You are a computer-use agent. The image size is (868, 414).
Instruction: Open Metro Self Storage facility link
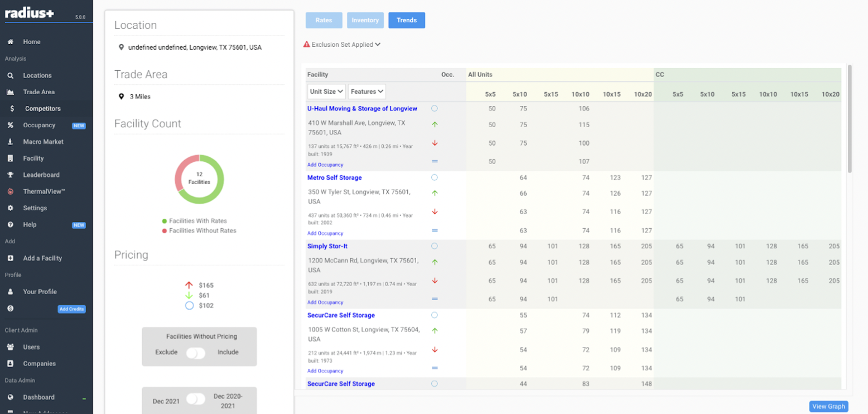click(335, 177)
